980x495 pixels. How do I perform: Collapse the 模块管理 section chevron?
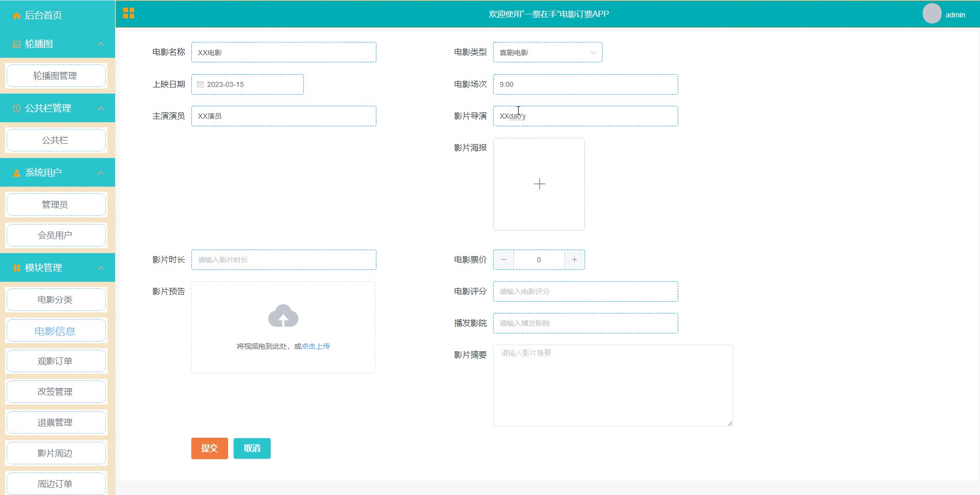pyautogui.click(x=101, y=268)
